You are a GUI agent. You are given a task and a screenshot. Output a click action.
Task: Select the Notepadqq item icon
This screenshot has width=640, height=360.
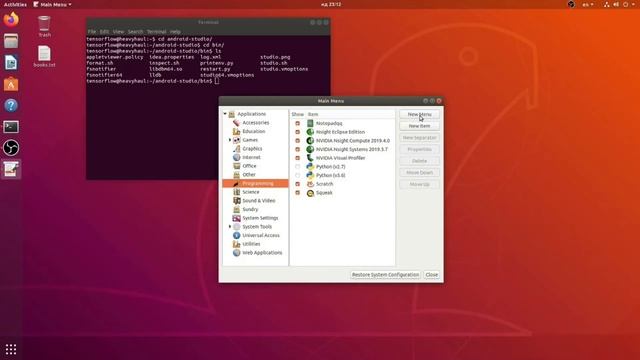[x=310, y=123]
